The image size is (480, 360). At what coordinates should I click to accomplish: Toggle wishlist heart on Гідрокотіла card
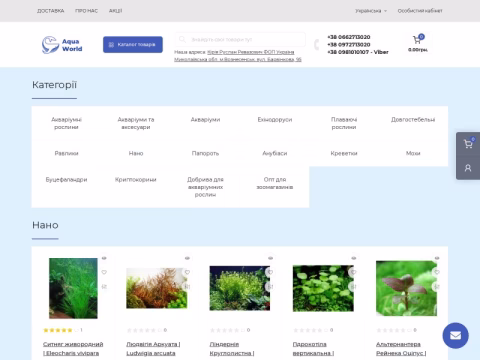[x=354, y=272]
